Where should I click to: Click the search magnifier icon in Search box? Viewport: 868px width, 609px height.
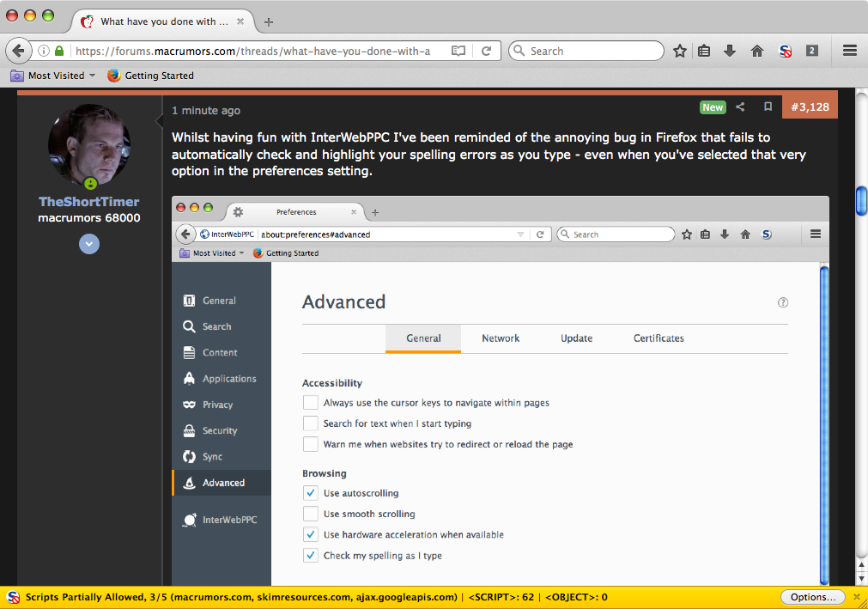pos(519,51)
